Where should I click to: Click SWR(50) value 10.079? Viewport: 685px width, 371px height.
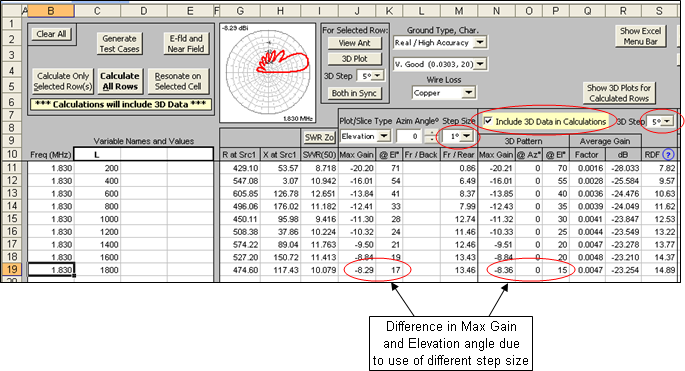click(x=319, y=270)
